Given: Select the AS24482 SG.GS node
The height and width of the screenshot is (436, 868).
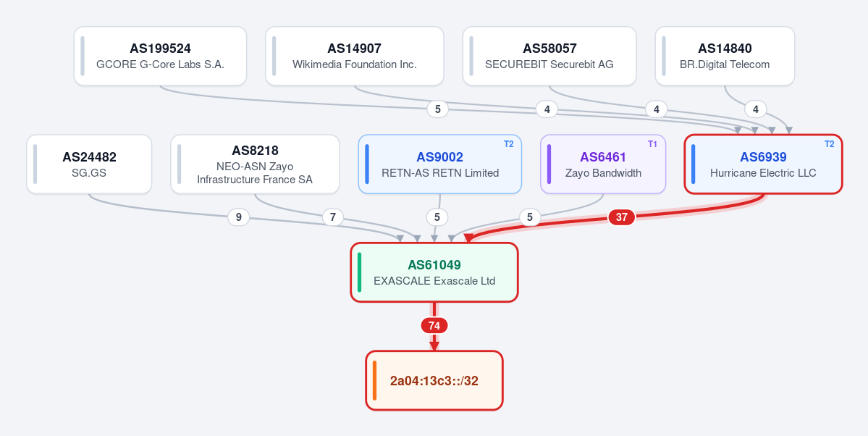Looking at the screenshot, I should [x=89, y=164].
